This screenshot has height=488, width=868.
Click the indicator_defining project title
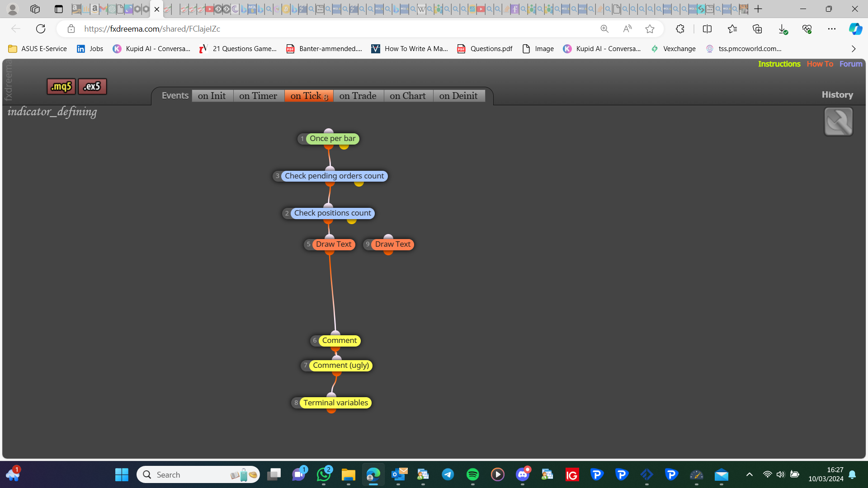(52, 112)
